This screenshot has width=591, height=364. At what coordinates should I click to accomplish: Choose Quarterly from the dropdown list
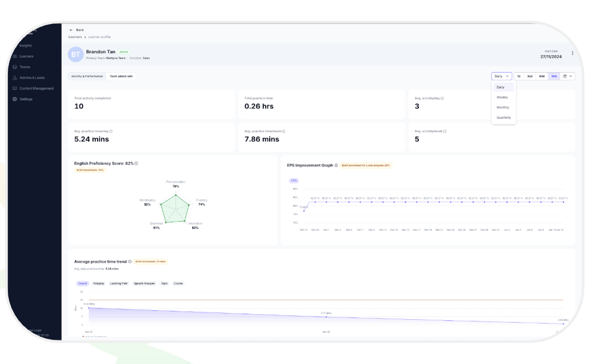tap(504, 118)
